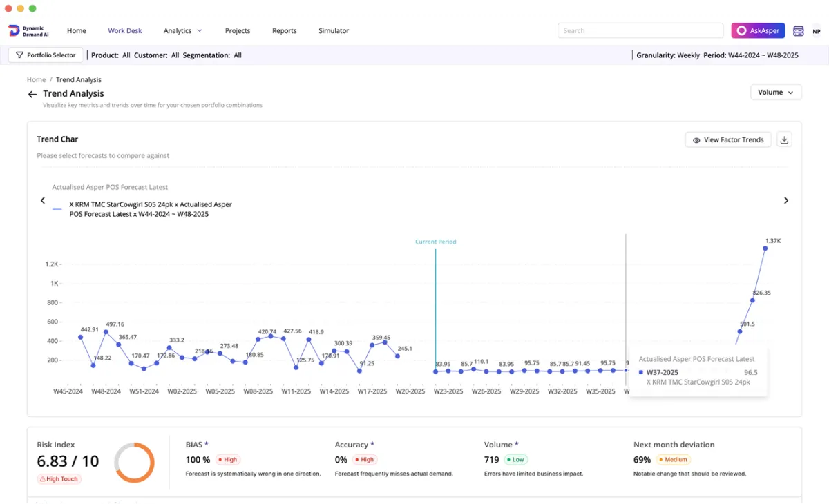Click the High Touch badge
This screenshot has width=829, height=504.
pyautogui.click(x=59, y=478)
